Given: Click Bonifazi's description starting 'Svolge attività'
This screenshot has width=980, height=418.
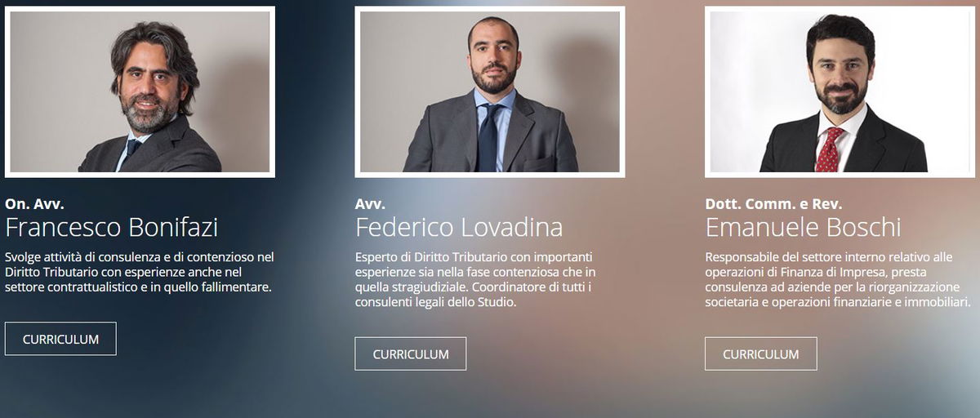Looking at the screenshot, I should [139, 272].
